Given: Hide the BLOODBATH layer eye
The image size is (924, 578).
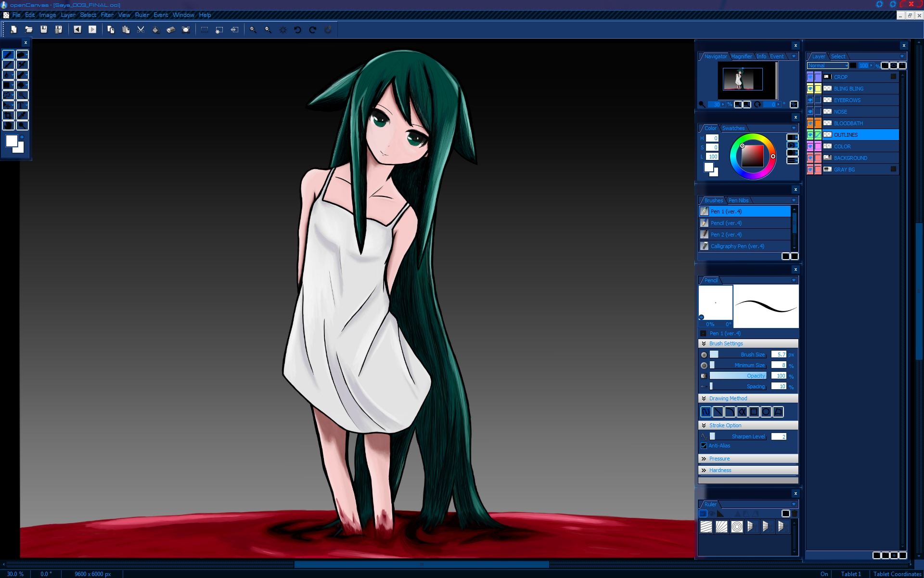Looking at the screenshot, I should [810, 123].
